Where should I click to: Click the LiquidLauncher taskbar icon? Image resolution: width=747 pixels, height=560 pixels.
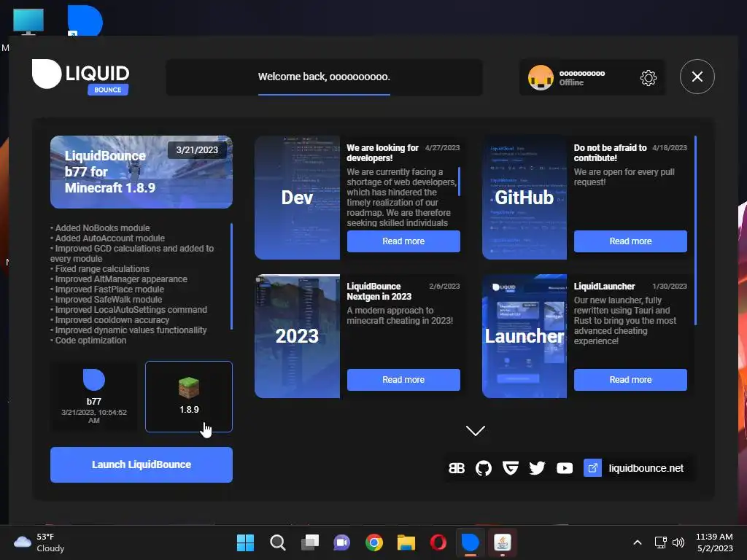(x=471, y=542)
